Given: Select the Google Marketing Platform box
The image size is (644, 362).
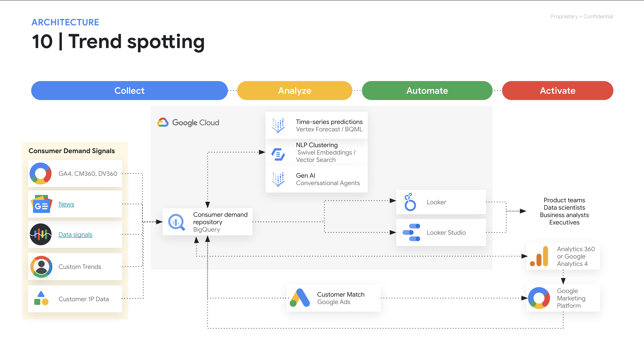Looking at the screenshot, I should point(563,298).
